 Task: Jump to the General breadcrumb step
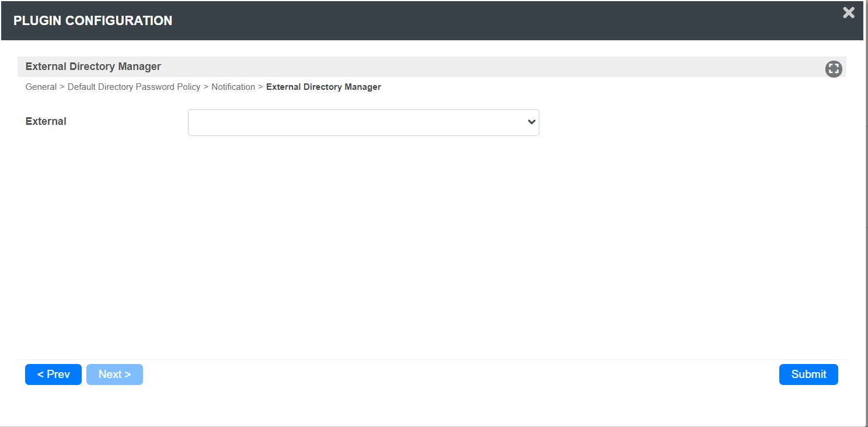41,87
